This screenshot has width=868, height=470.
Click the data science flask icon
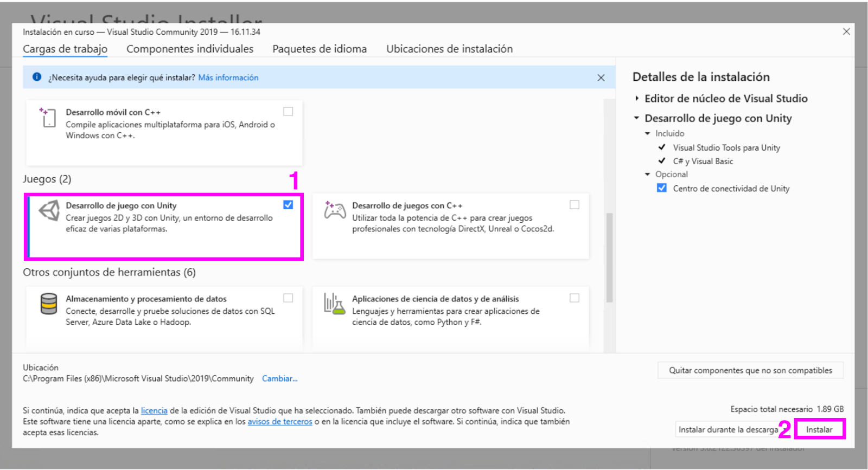(x=334, y=304)
